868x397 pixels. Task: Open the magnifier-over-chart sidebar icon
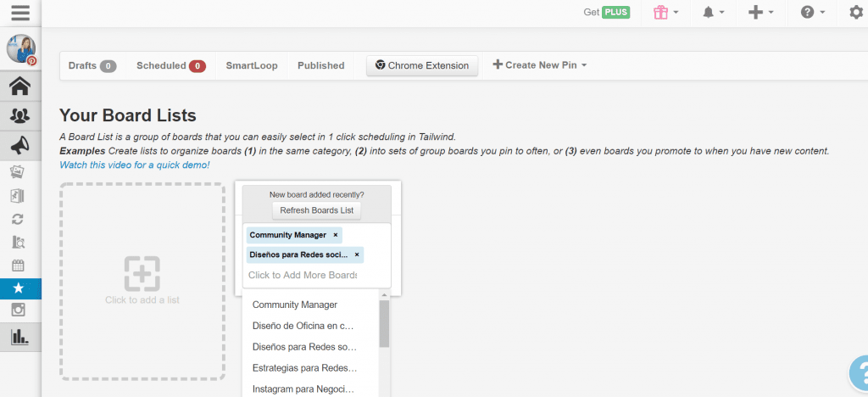[x=18, y=242]
